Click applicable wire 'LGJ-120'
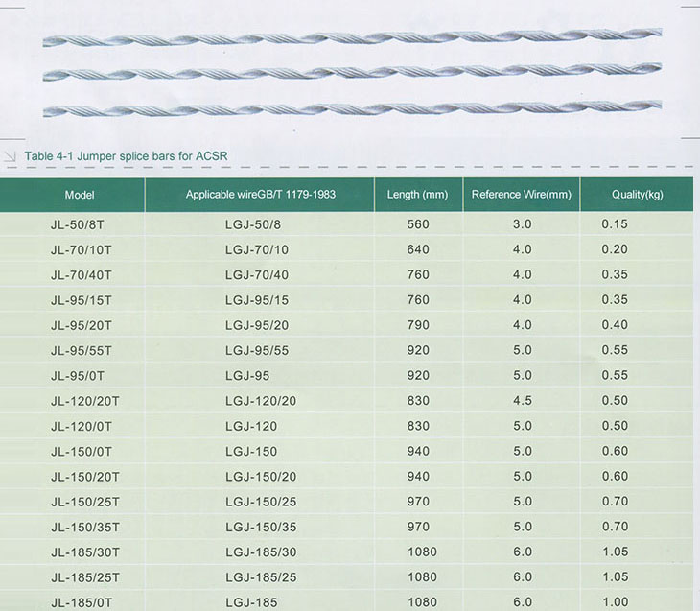This screenshot has height=611, width=700. [251, 427]
